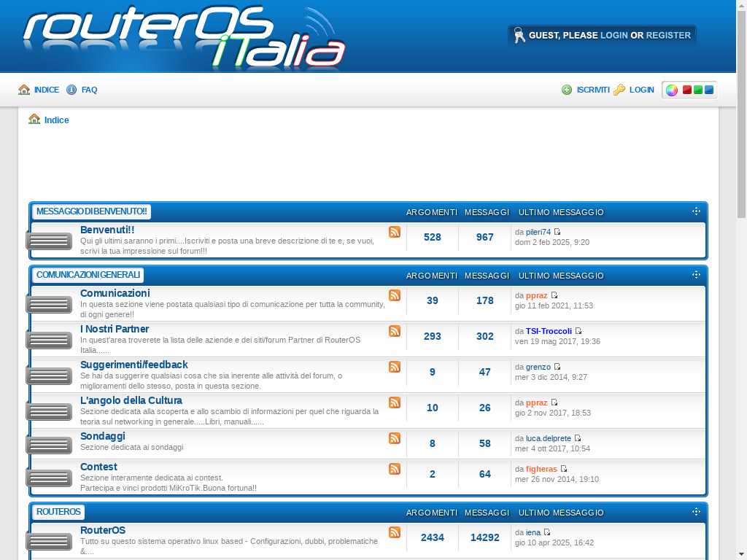Open the Benvenuti!! forum
Screen dimensions: 747x560
(x=107, y=230)
